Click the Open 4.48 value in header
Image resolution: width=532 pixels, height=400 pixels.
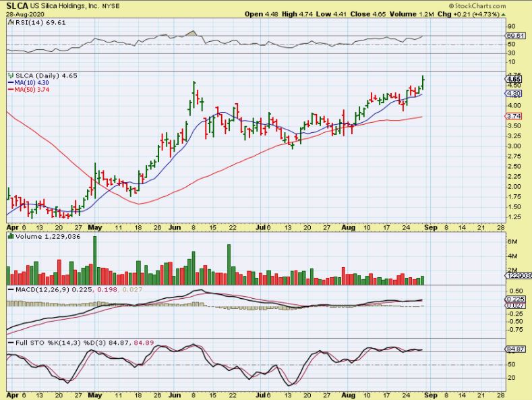tap(261, 14)
